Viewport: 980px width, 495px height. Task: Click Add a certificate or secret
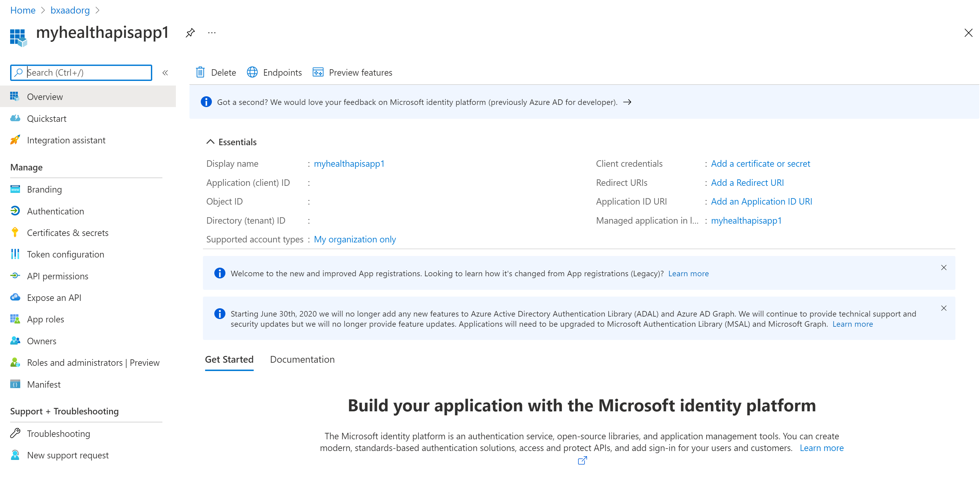click(760, 164)
